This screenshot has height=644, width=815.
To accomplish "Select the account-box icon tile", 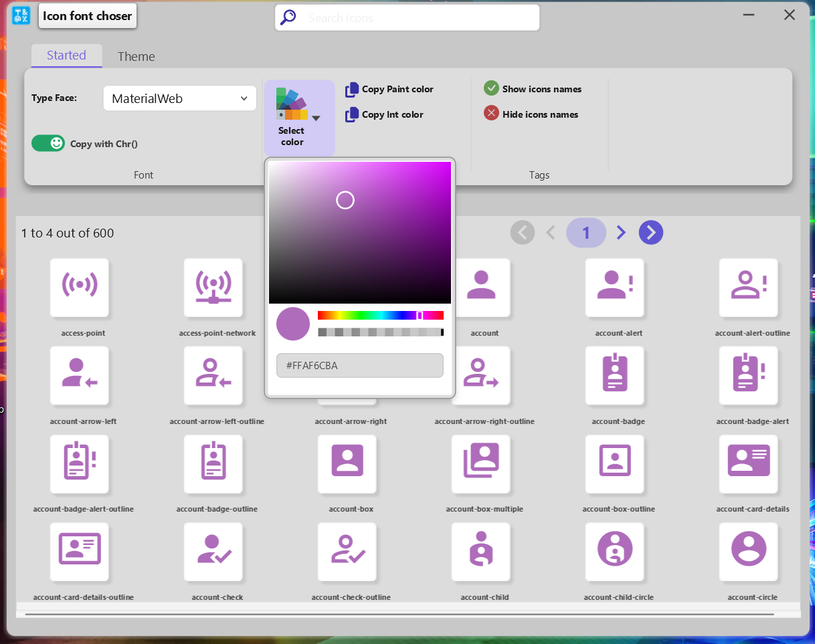I will (x=347, y=464).
